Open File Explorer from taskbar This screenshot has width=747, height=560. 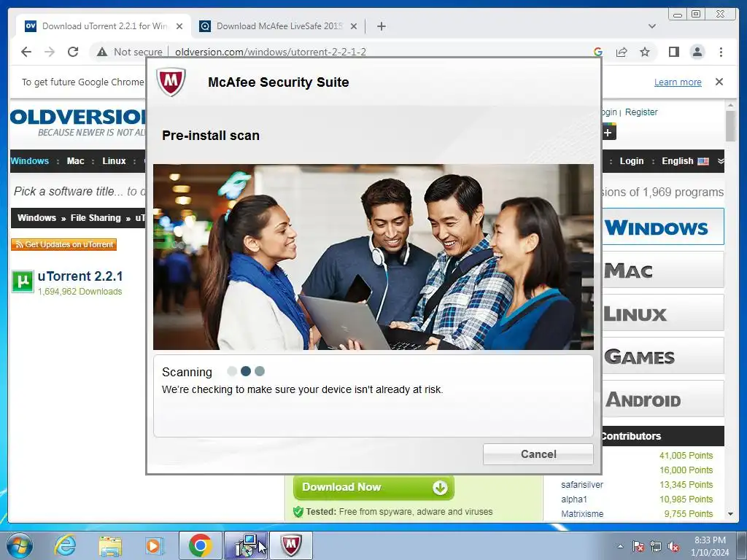point(110,545)
